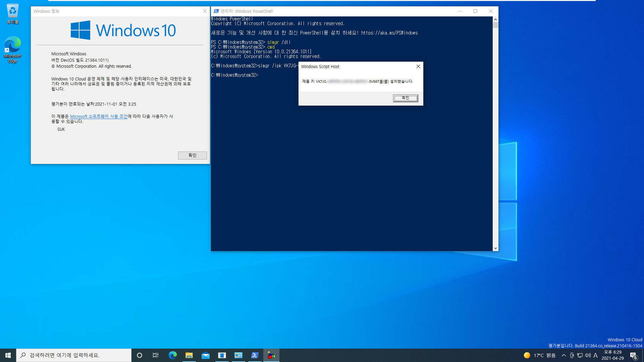Click the C:\Windows\system32> prompt line
Image resolution: width=644 pixels, height=362 pixels.
(x=234, y=75)
